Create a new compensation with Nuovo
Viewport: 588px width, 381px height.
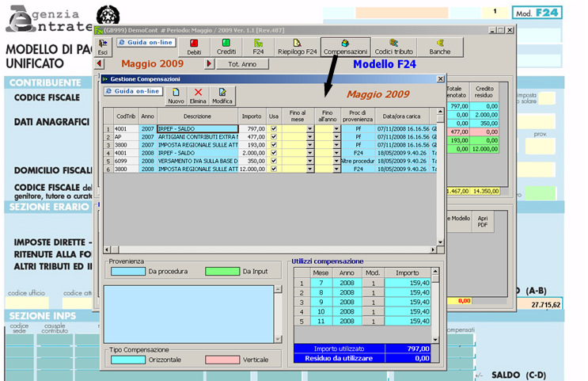click(x=176, y=96)
